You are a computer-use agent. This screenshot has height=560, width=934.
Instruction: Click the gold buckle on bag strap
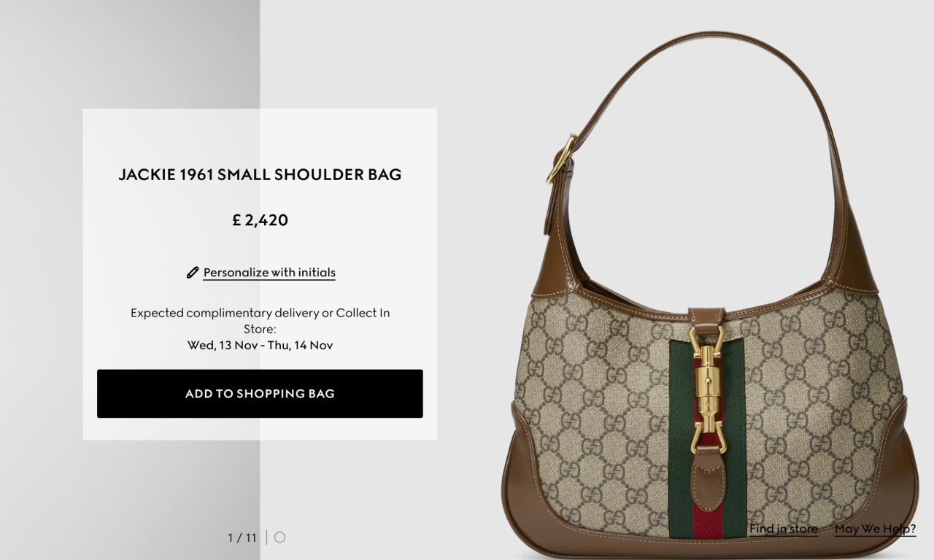pos(560,159)
